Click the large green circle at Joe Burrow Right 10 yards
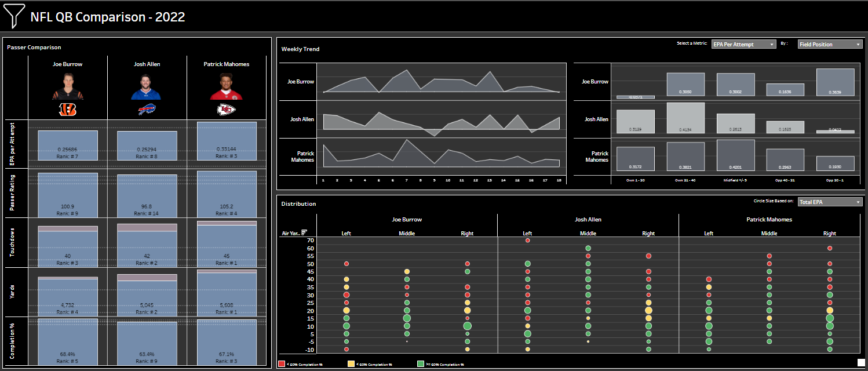 click(467, 326)
